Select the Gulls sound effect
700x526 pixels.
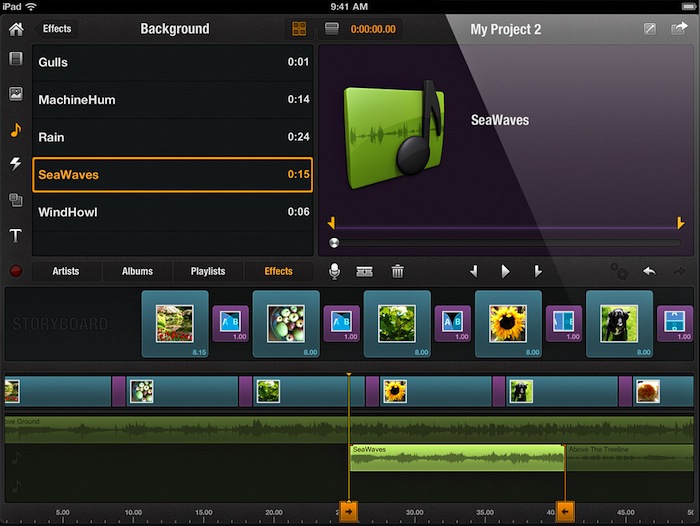[173, 62]
